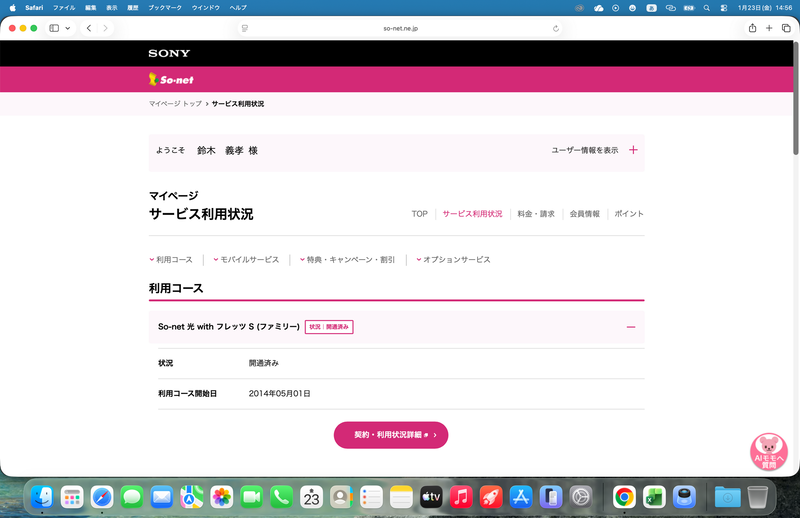
Task: Open Finder from the Dock
Action: coord(42,497)
